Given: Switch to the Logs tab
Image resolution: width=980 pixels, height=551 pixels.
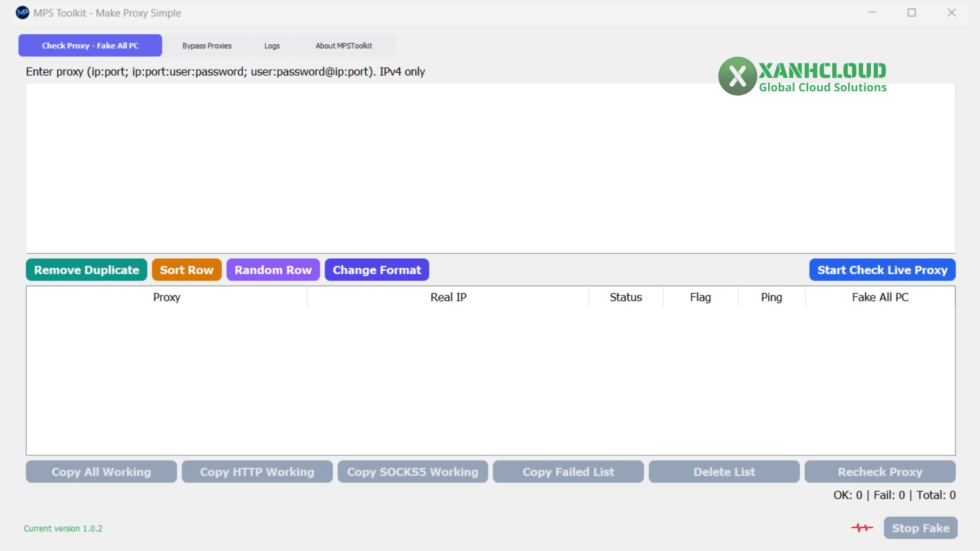Looking at the screenshot, I should pos(272,46).
